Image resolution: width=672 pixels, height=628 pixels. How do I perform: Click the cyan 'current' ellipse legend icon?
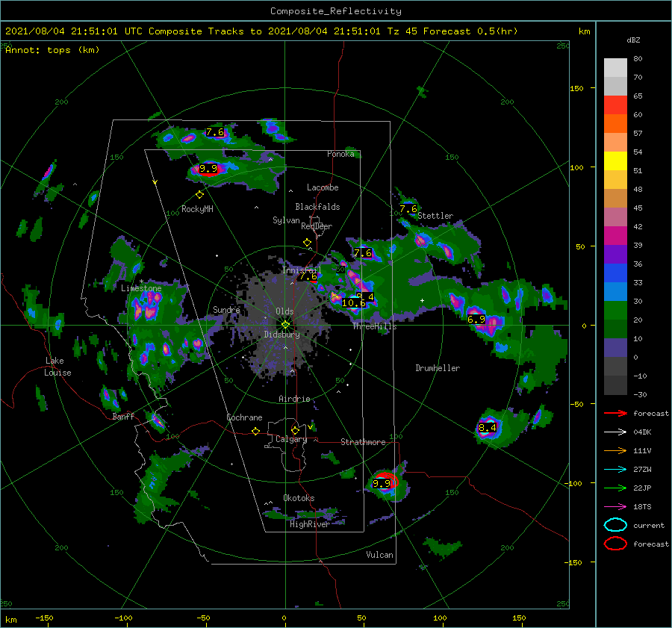click(615, 525)
